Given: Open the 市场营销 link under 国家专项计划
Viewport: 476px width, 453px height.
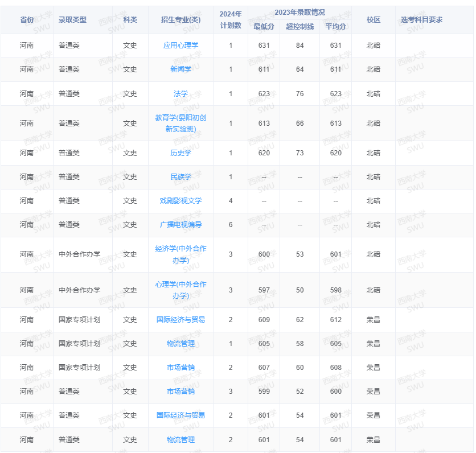Looking at the screenshot, I should pyautogui.click(x=181, y=368).
